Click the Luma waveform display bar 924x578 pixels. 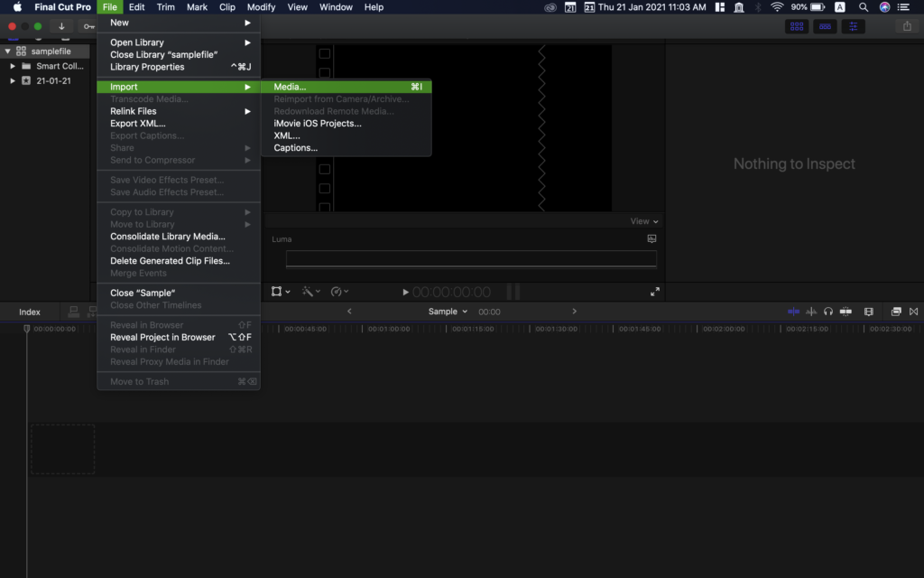click(471, 258)
